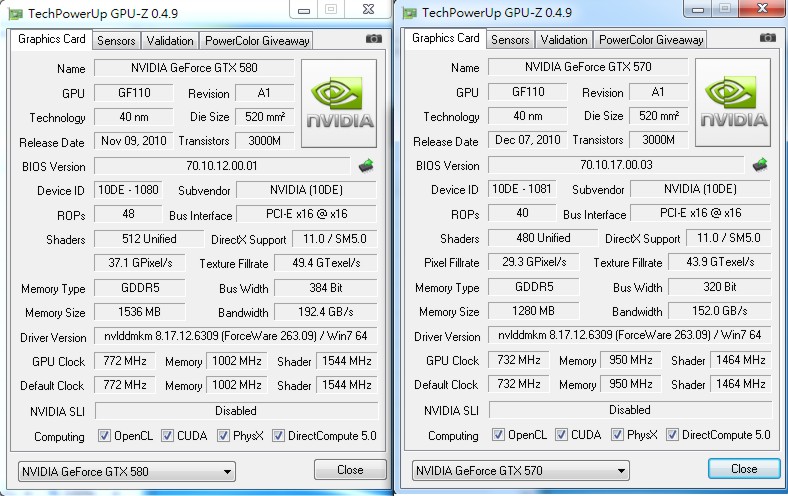Click Pixel Fillrate value 37.1 GPixel/s

tap(140, 263)
